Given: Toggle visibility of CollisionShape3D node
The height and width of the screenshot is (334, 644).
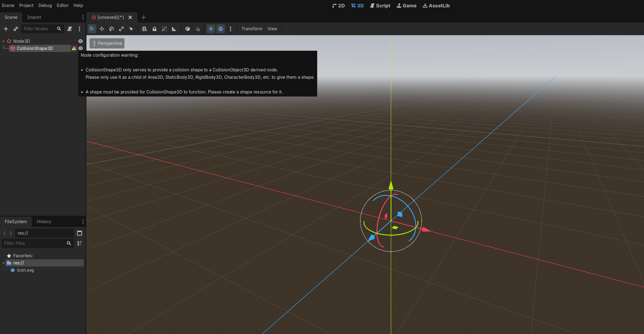Looking at the screenshot, I should click(x=81, y=48).
